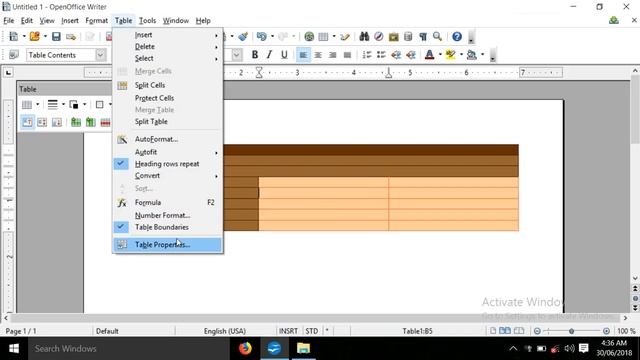Image resolution: width=640 pixels, height=360 pixels.
Task: Click the Open file icon
Action: pos(35,37)
